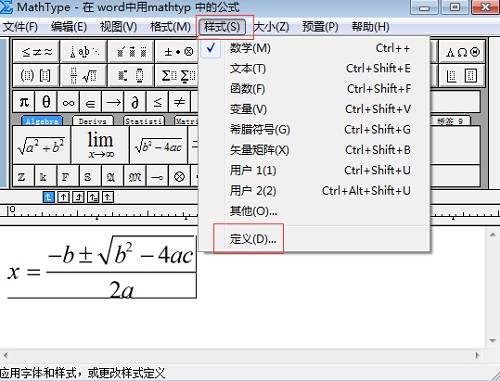Image resolution: width=500 pixels, height=381 pixels.
Task: Click the 2a denominator in the equation
Action: coord(122,289)
